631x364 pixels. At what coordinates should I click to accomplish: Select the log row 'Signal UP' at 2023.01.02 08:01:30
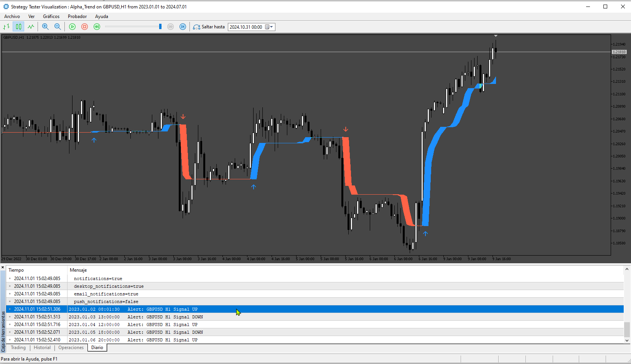pos(315,309)
